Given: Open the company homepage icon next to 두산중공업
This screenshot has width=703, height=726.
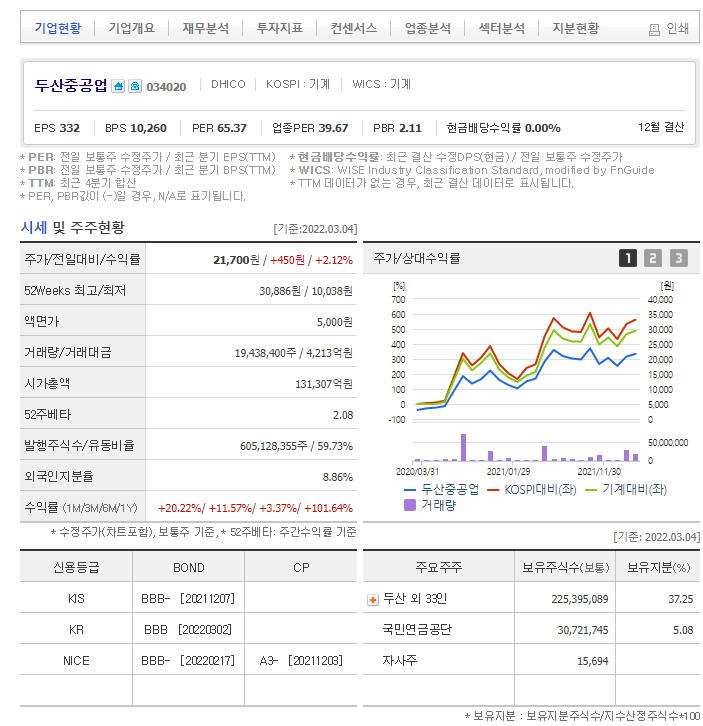Looking at the screenshot, I should 118,86.
